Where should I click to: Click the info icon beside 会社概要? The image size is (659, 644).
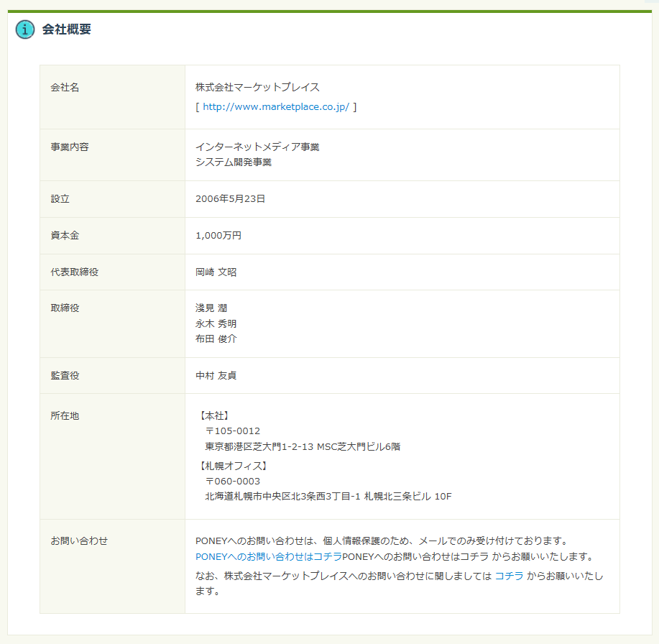click(x=25, y=29)
